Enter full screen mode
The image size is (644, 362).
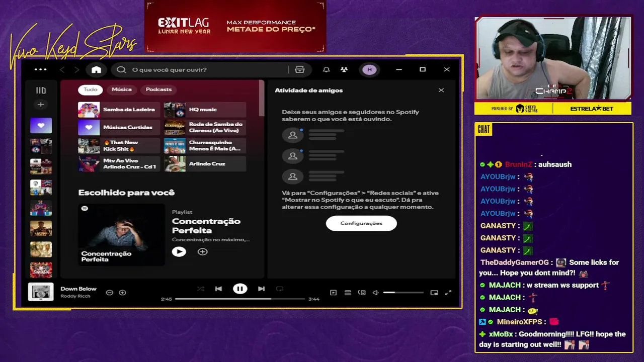[x=448, y=293]
